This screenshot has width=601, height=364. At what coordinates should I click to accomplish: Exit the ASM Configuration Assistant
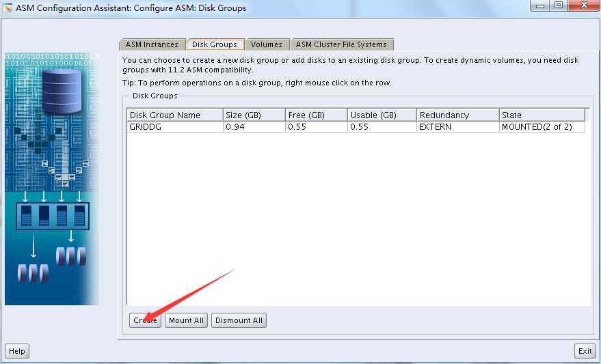pyautogui.click(x=585, y=351)
